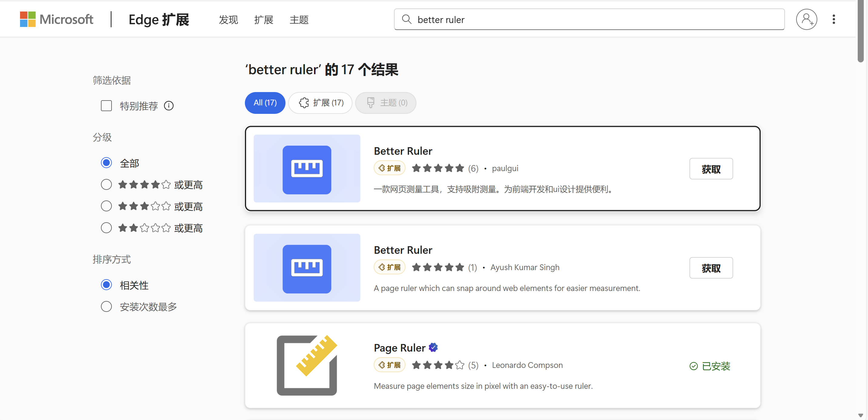Click 获取 for Ayush Kumar Singh's Better Ruler
The image size is (868, 420).
click(711, 268)
